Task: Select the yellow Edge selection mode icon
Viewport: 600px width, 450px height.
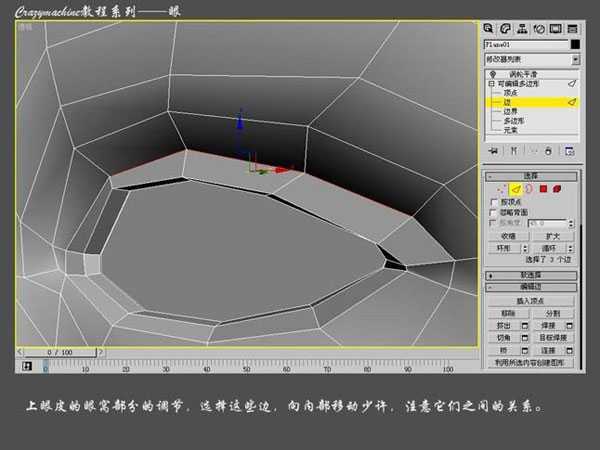Action: (x=516, y=189)
